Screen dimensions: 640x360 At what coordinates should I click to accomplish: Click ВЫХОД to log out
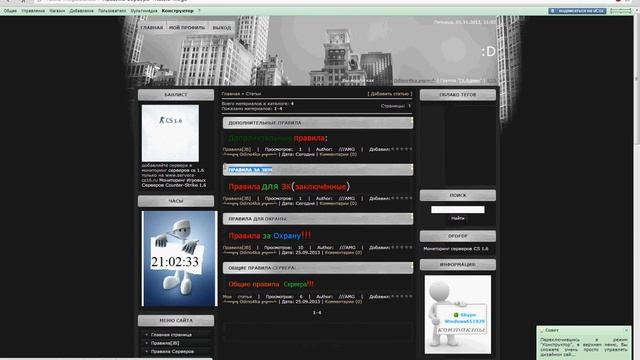[222, 28]
